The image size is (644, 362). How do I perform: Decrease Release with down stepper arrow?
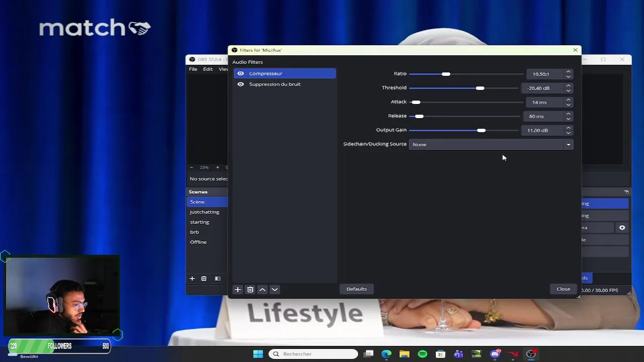[568, 119]
